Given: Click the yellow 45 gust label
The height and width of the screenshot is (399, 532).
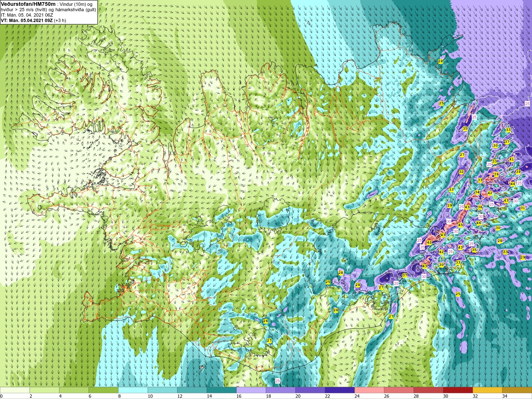Looking at the screenshot, I should (461, 225).
